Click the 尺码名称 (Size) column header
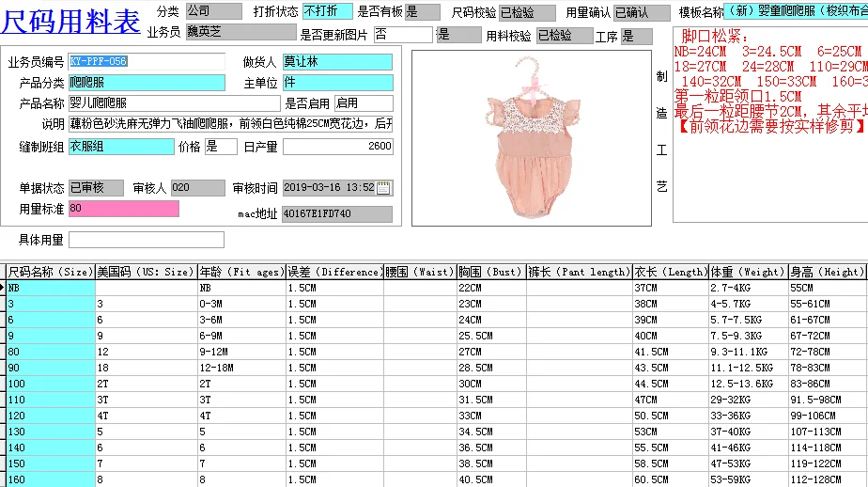868x487 pixels. [51, 272]
